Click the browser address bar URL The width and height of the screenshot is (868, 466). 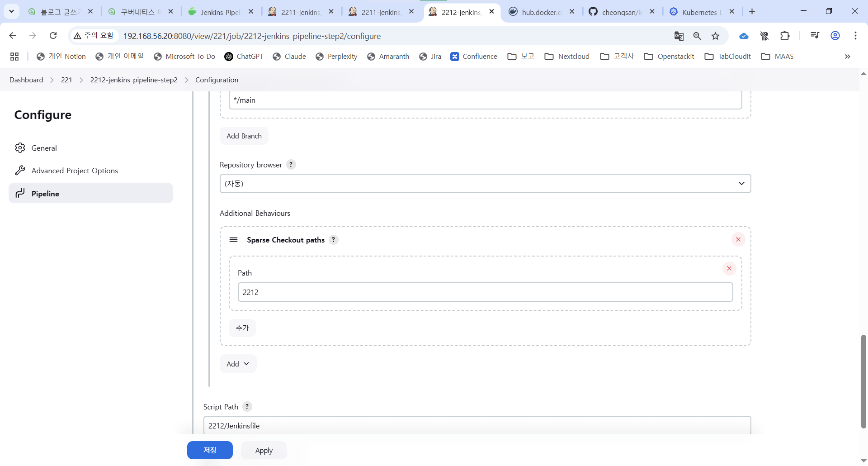point(252,36)
